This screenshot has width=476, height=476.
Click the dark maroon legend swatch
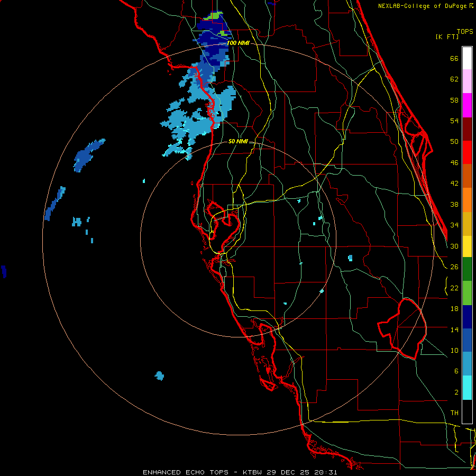coord(467,129)
